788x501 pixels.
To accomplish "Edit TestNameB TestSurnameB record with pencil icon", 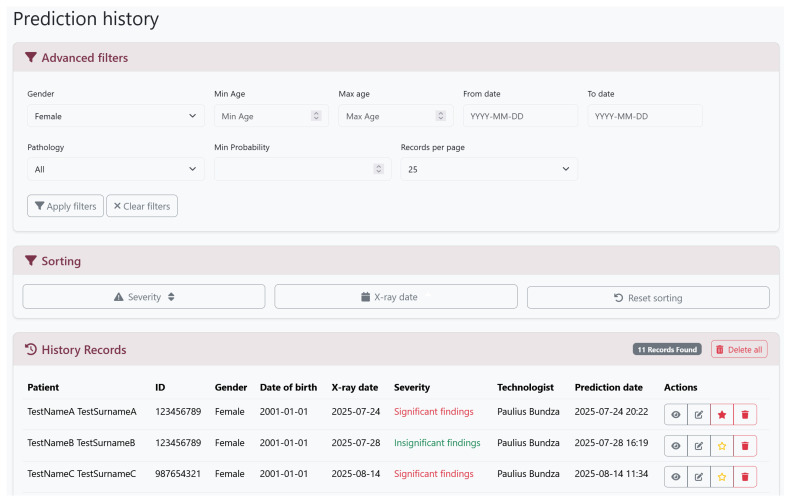I will [x=699, y=446].
